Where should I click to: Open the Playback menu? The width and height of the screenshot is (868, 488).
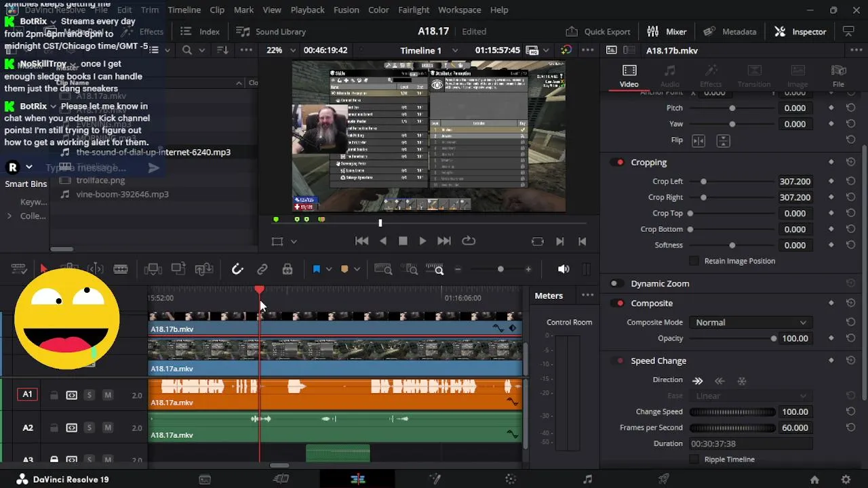(307, 10)
